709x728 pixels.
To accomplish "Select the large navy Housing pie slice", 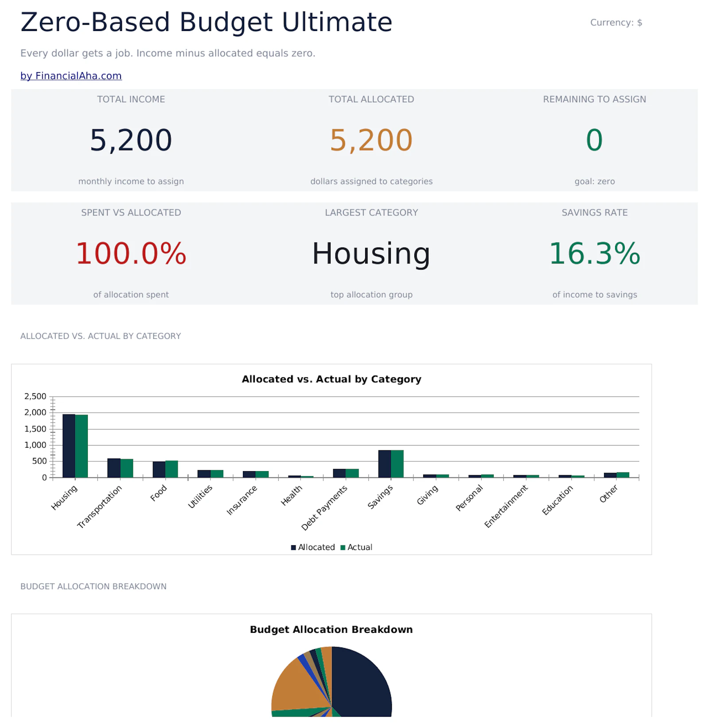I will coord(363,682).
